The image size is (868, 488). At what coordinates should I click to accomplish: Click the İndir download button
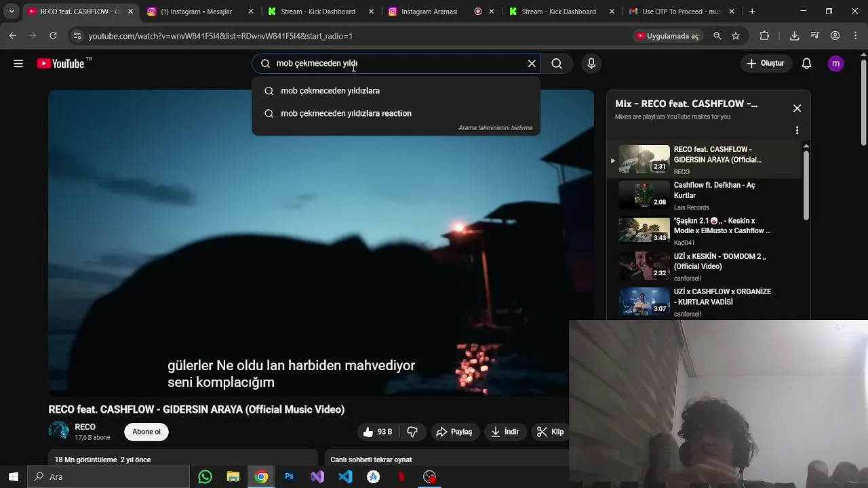point(505,432)
